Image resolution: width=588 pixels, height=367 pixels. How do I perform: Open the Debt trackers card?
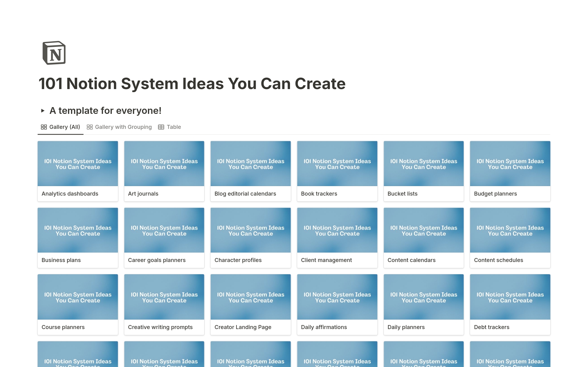[510, 304]
